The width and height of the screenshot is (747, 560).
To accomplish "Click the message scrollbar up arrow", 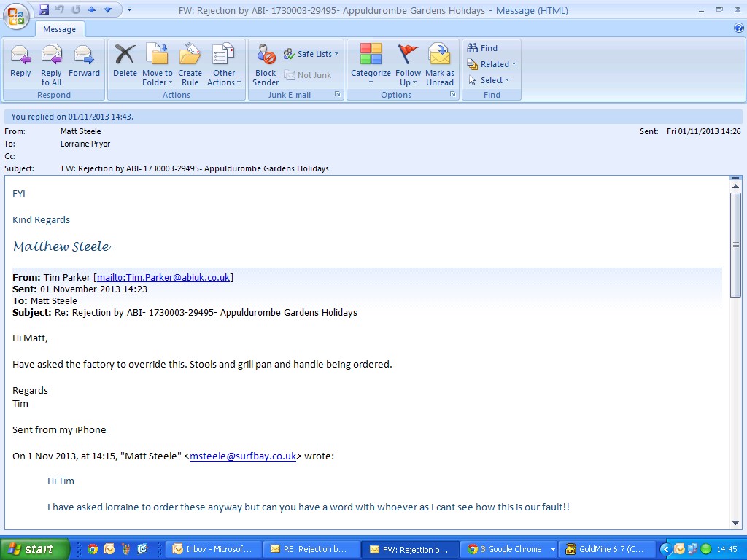I will coord(735,186).
